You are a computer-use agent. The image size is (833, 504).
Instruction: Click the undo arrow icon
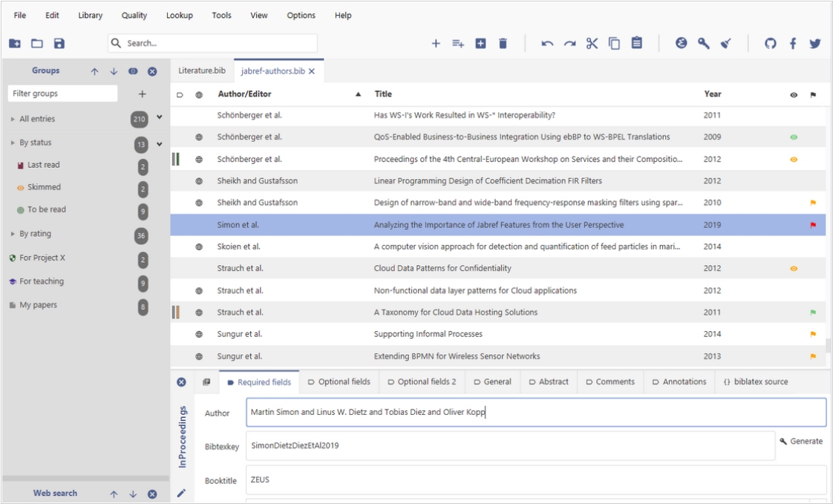(547, 44)
